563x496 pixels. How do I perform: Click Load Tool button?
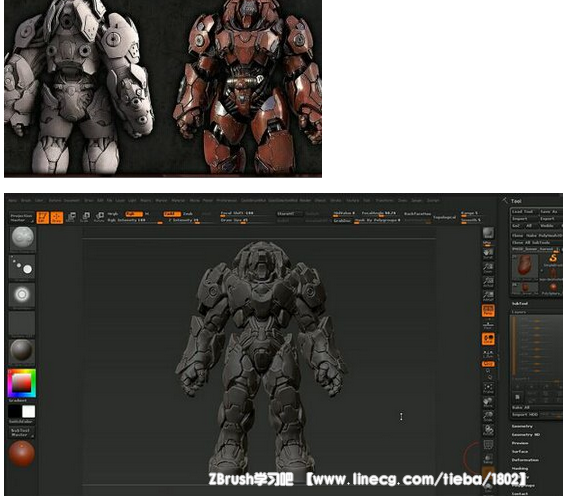coord(524,212)
